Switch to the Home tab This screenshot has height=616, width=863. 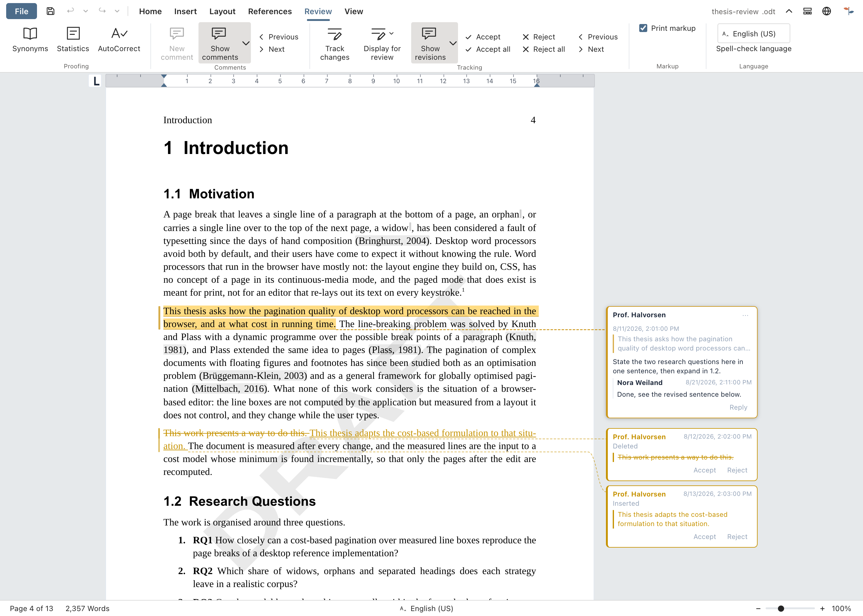(x=150, y=11)
